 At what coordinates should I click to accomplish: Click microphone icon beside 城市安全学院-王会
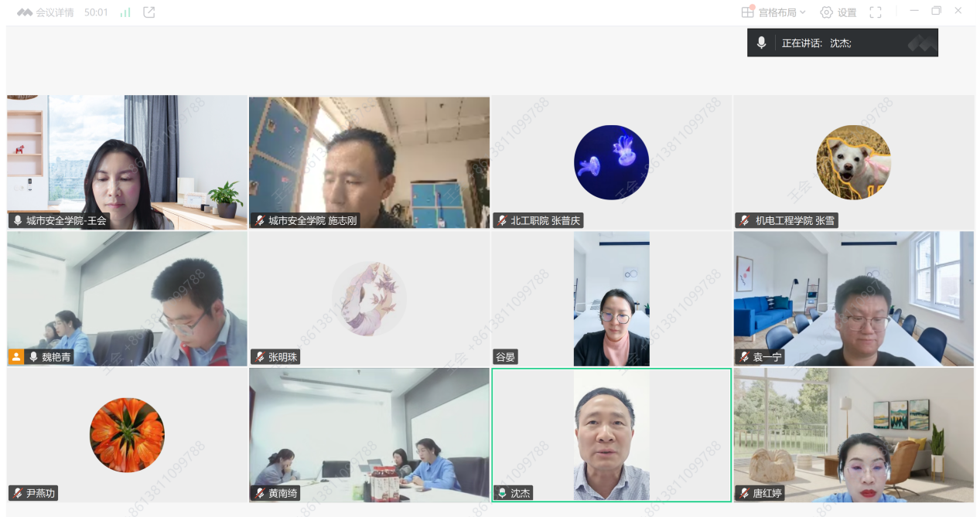18,221
